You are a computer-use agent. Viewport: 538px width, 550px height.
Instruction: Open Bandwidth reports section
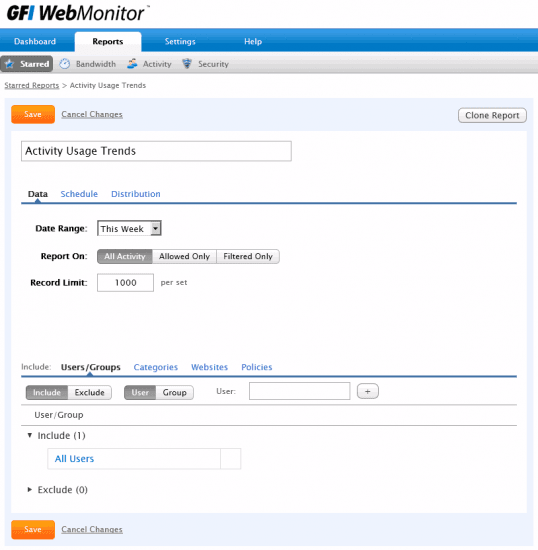[96, 64]
